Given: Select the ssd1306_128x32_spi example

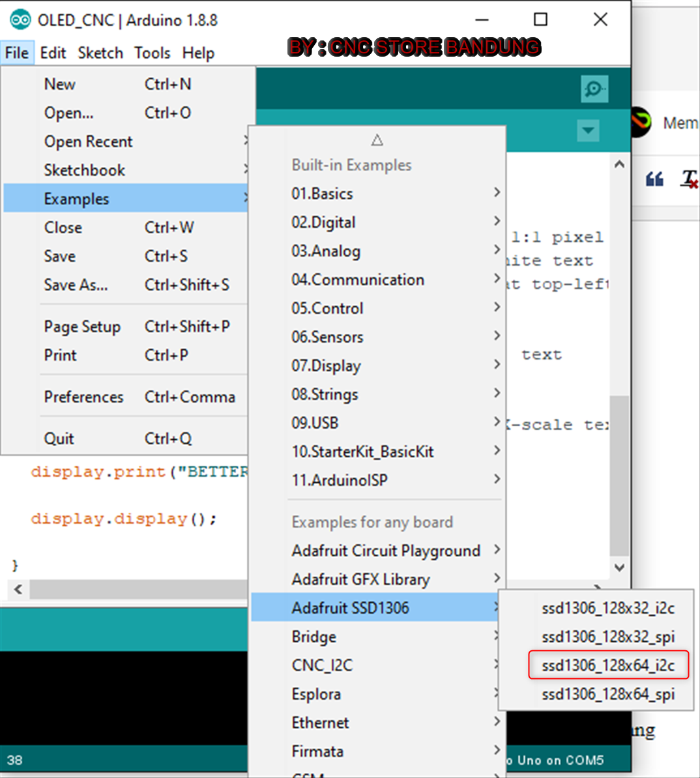Looking at the screenshot, I should point(607,637).
